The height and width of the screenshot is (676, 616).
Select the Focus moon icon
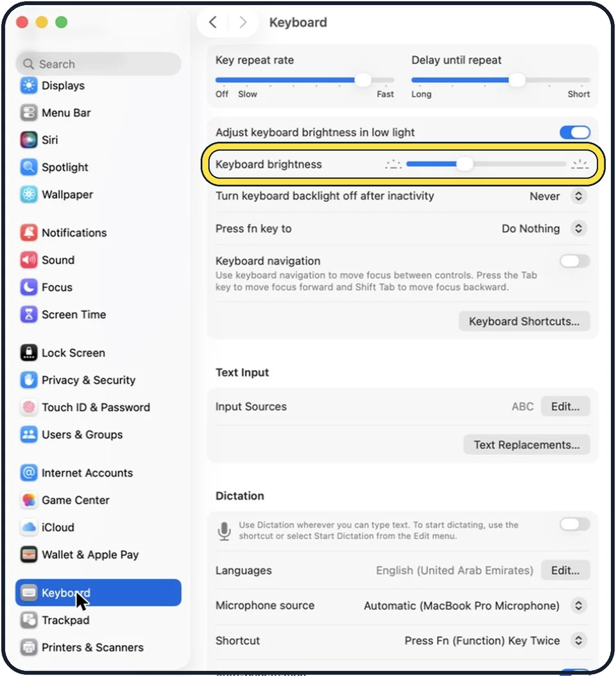pos(29,287)
